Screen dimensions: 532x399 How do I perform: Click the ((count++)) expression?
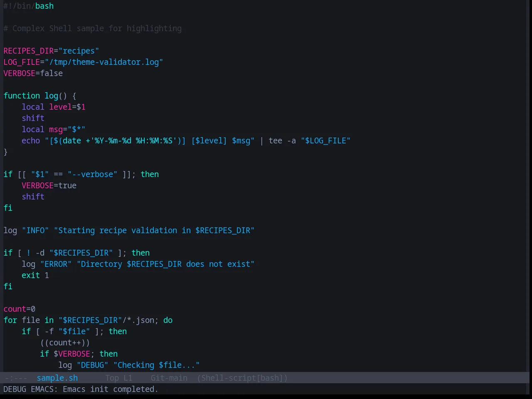click(65, 342)
